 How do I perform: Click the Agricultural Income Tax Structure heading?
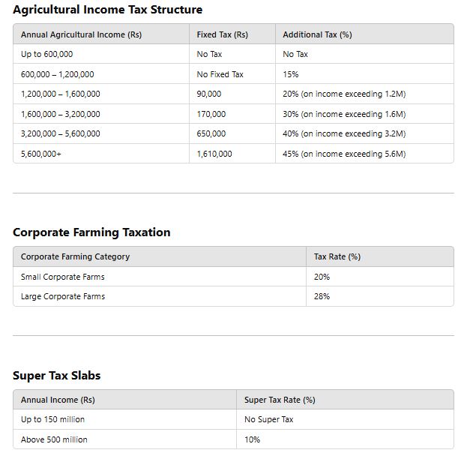pyautogui.click(x=107, y=10)
